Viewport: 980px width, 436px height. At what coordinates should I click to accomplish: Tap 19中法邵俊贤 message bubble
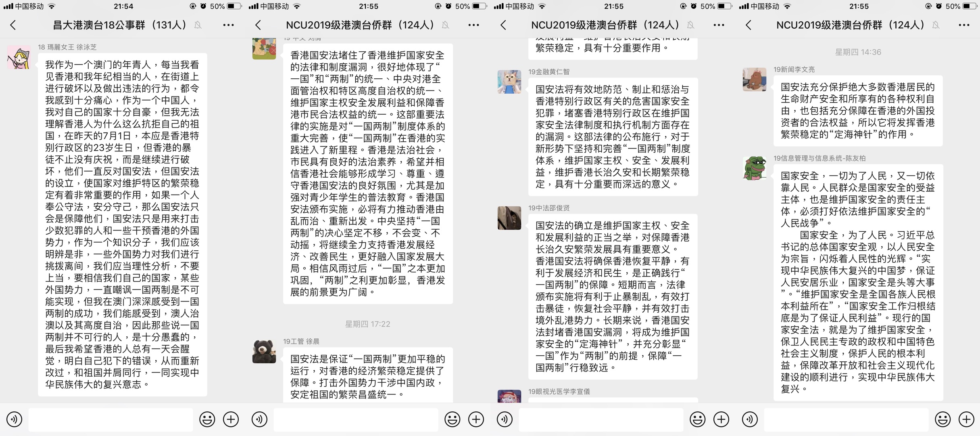click(x=613, y=297)
